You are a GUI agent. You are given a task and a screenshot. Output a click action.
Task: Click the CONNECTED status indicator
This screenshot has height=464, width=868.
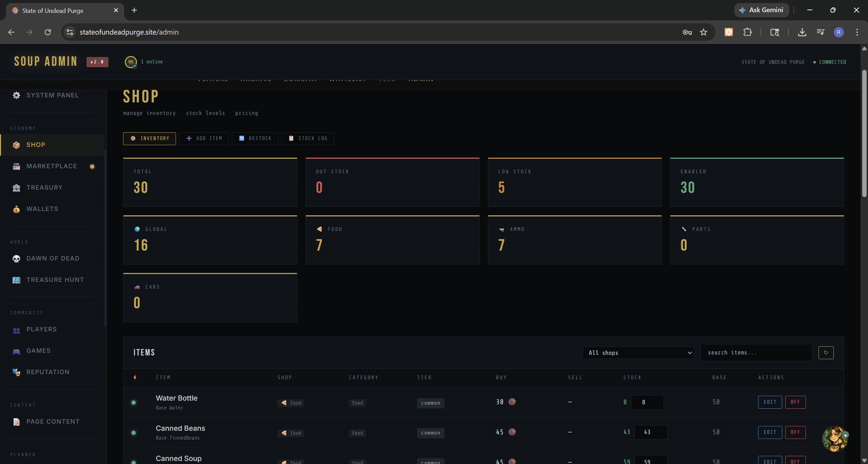(x=829, y=62)
